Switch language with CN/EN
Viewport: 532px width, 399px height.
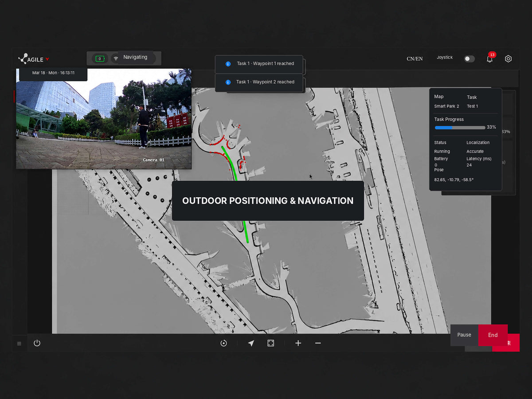point(415,59)
